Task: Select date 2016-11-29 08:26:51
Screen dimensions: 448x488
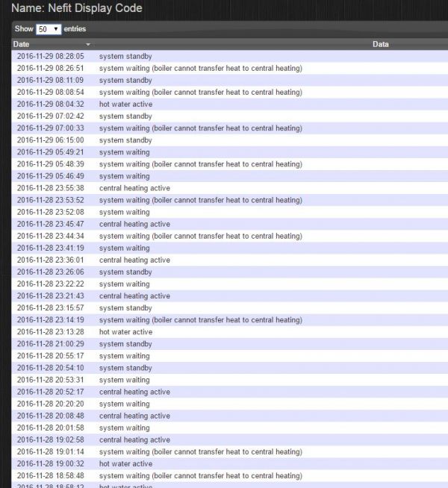Action: [x=51, y=68]
